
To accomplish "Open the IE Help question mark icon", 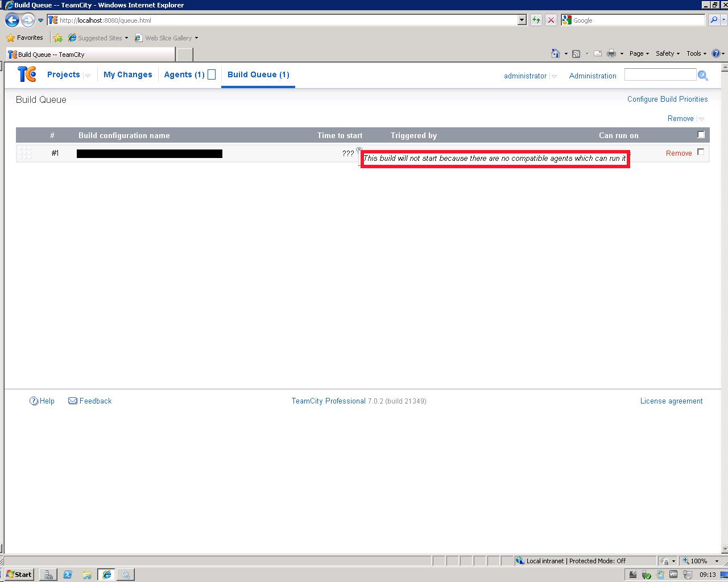I will pyautogui.click(x=716, y=53).
